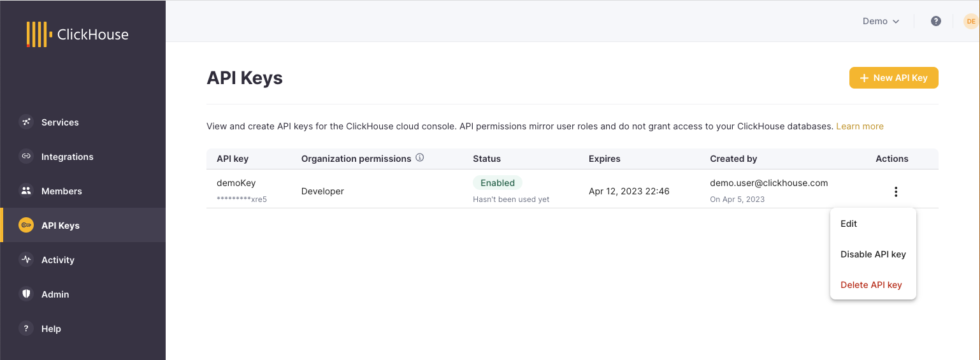Click the Activity pulse icon
This screenshot has width=980, height=360.
click(x=26, y=260)
